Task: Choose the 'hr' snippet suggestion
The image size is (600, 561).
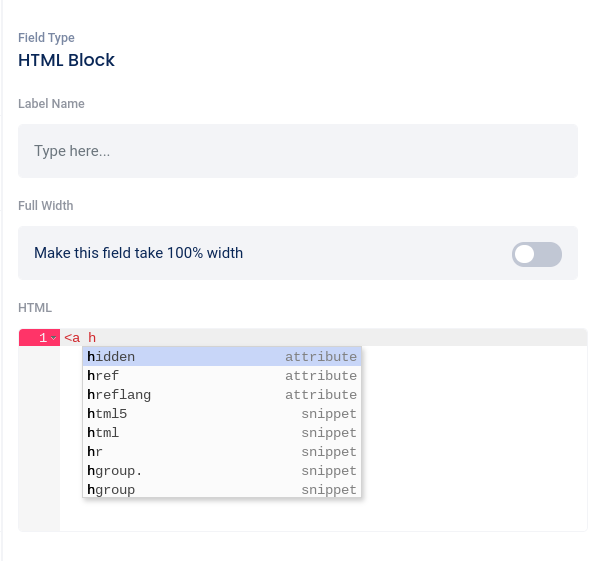Action: pos(222,452)
